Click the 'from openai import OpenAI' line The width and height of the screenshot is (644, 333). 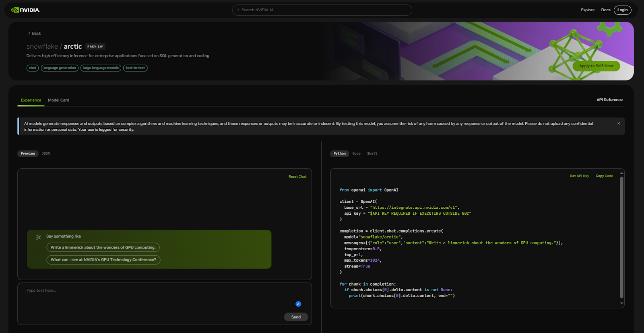tap(369, 190)
